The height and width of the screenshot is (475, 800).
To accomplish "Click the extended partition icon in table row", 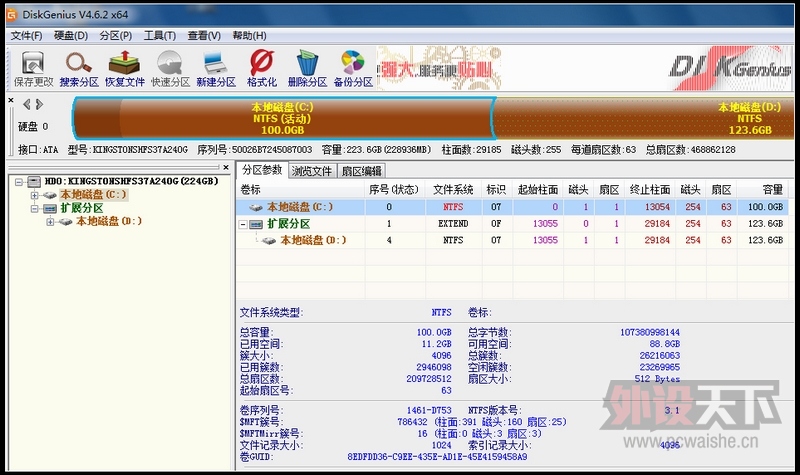I will pos(256,224).
